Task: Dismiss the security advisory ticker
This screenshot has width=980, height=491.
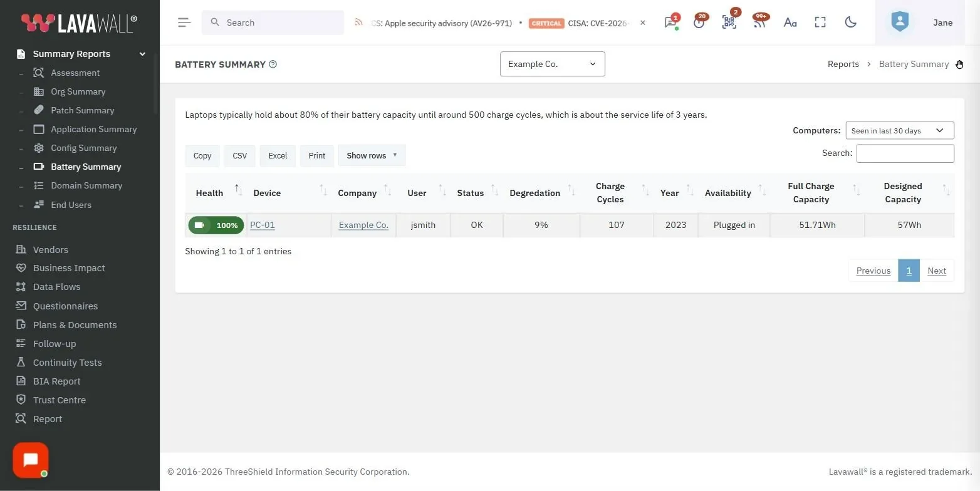Action: (643, 23)
